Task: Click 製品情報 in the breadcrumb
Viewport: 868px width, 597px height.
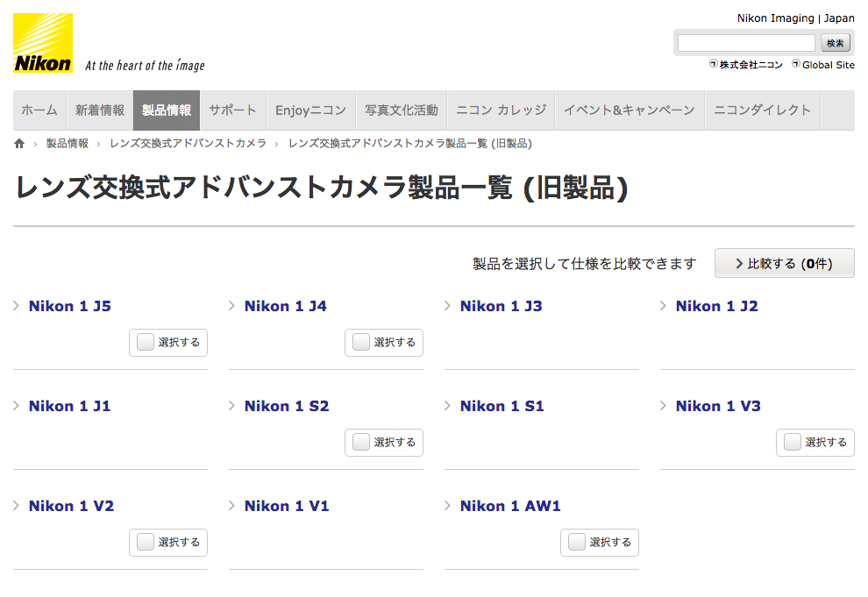Action: point(67,144)
